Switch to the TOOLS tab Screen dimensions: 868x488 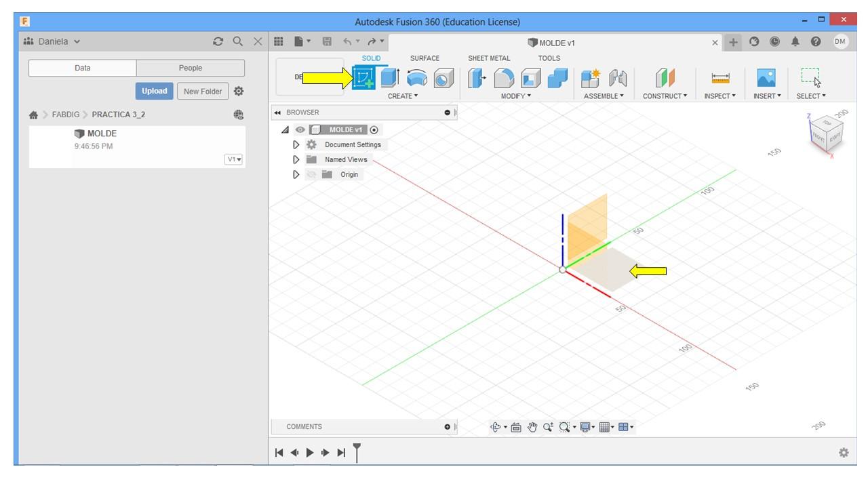coord(549,58)
